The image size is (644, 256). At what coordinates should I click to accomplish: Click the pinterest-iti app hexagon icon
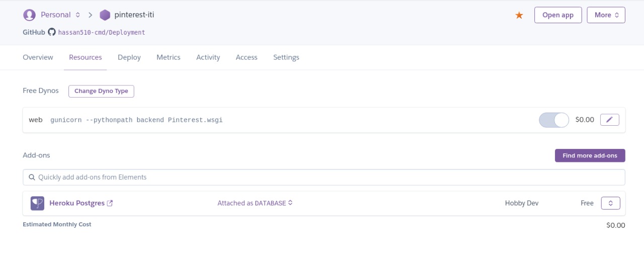105,15
